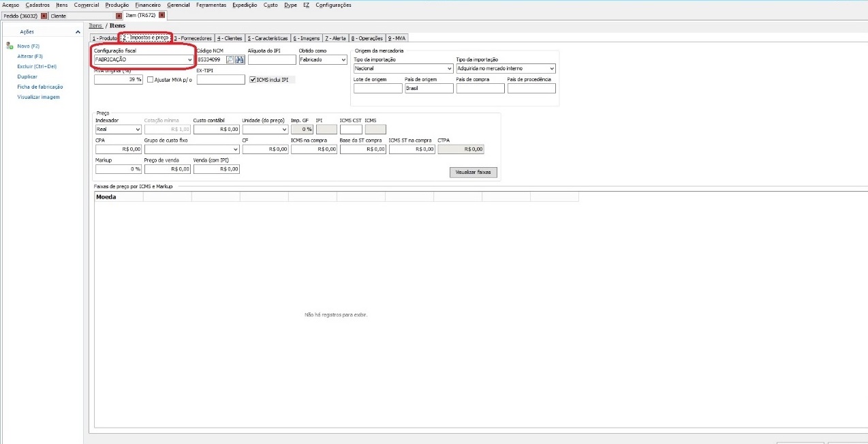
Task: Switch to the 1 - Produto tab
Action: (x=104, y=38)
